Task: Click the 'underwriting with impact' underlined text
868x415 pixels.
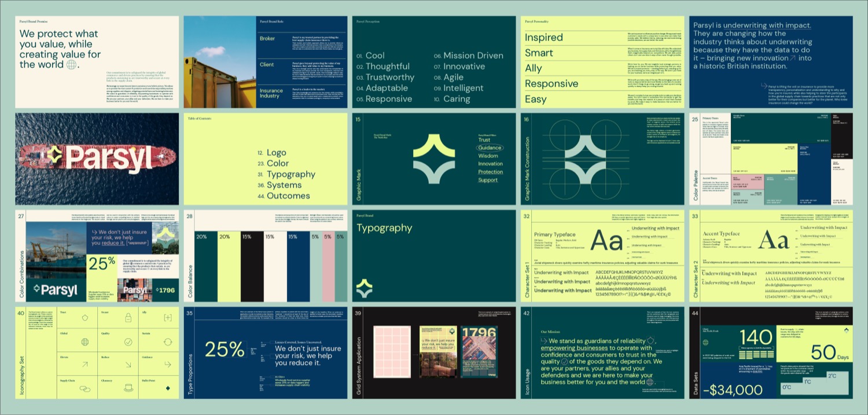Action: tap(767, 25)
